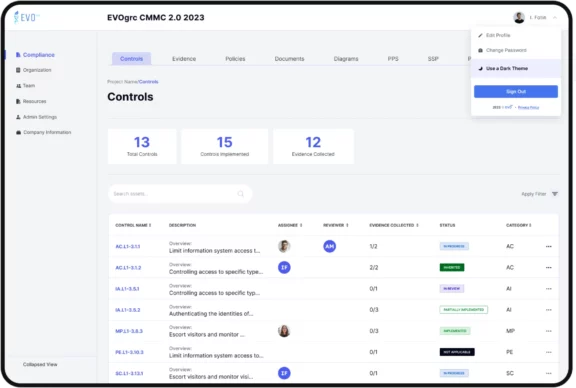Click the AM reviewer avatar

330,246
